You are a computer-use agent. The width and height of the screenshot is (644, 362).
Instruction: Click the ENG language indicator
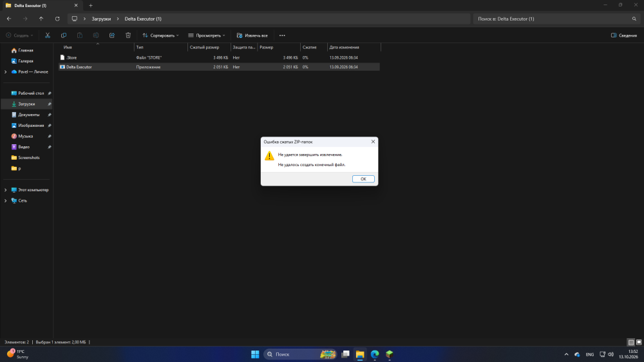coord(590,354)
